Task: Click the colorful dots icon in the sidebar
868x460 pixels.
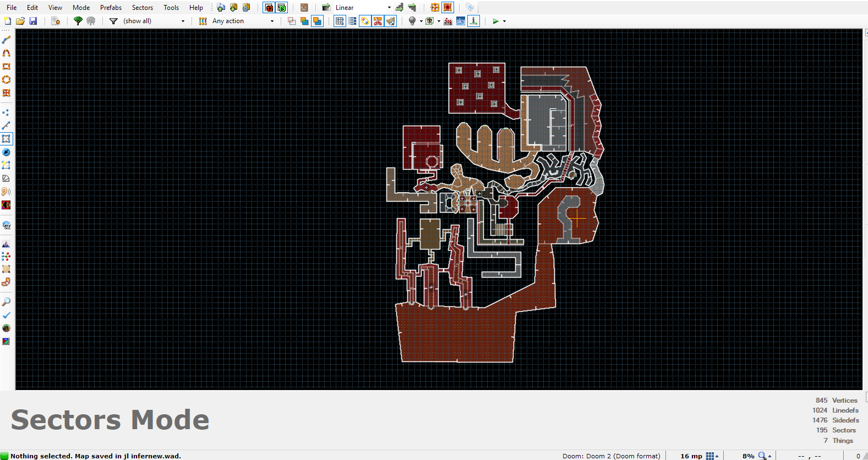Action: point(7,256)
